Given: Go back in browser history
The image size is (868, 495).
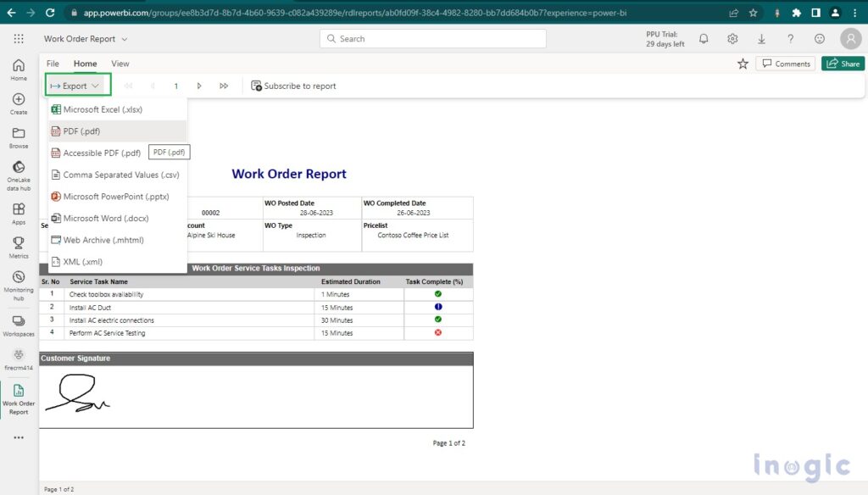Looking at the screenshot, I should pos(11,12).
